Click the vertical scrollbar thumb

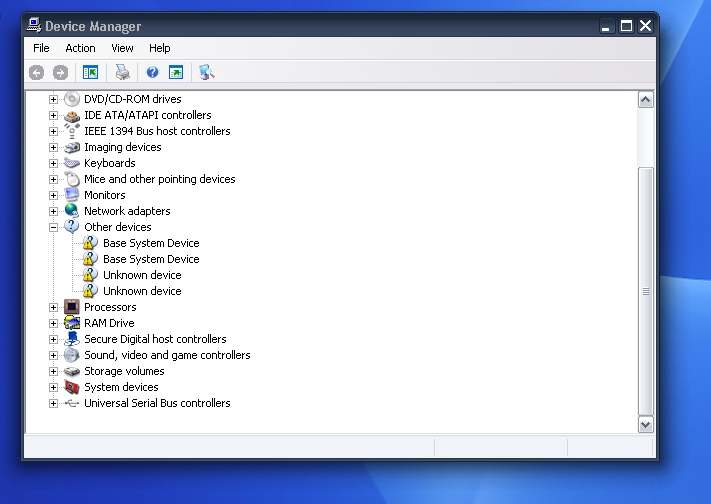coord(646,291)
